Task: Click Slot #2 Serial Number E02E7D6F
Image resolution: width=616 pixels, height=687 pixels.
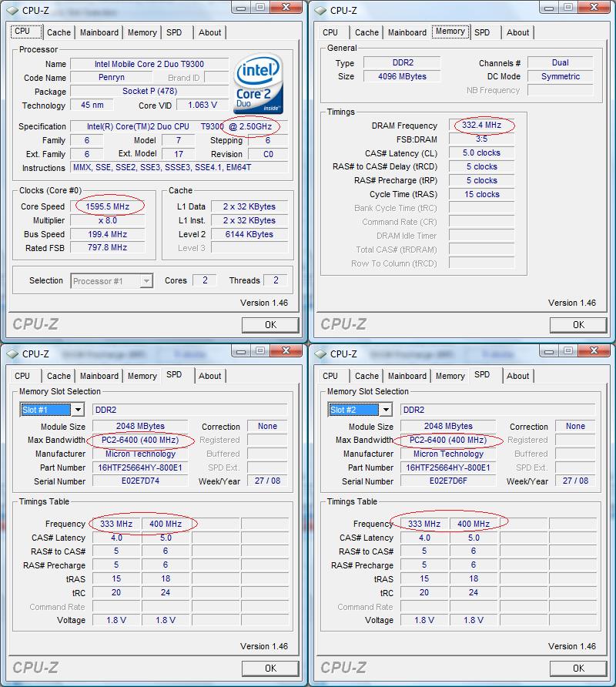Action: coord(448,481)
